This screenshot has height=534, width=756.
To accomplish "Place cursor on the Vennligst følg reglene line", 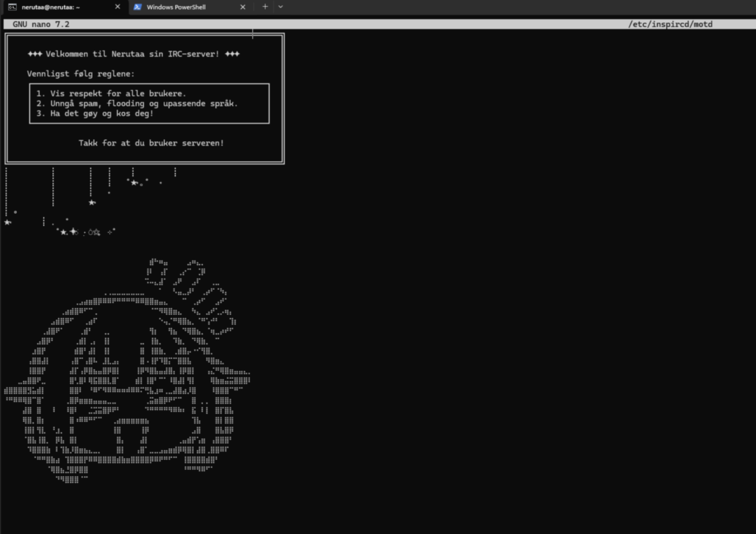I will tap(81, 74).
